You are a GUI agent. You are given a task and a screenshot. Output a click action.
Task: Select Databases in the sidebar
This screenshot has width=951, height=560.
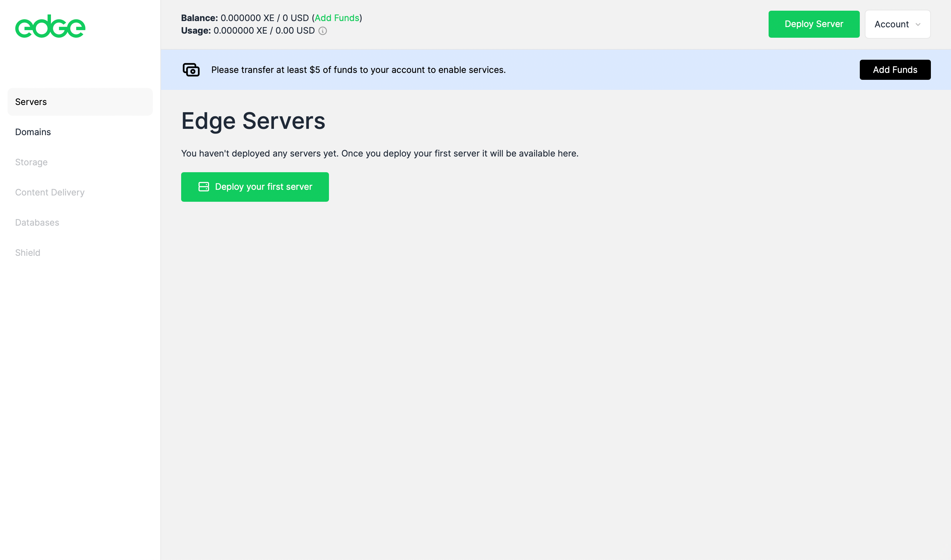tap(37, 222)
